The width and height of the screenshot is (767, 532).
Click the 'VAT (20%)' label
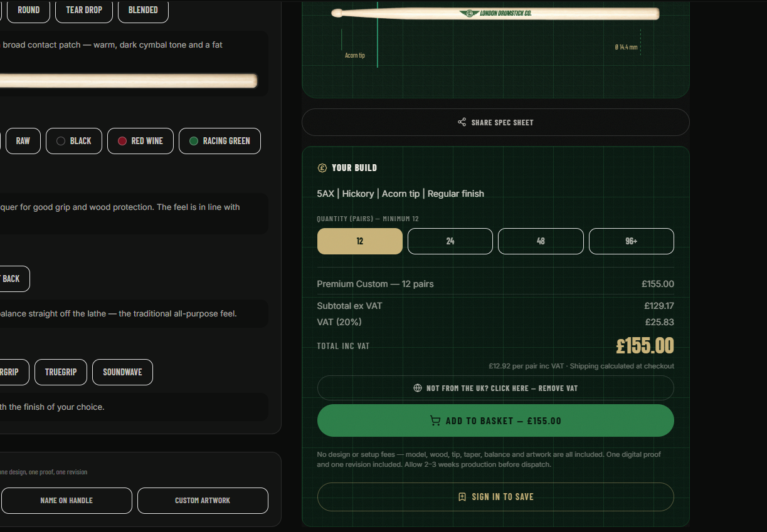coord(339,322)
